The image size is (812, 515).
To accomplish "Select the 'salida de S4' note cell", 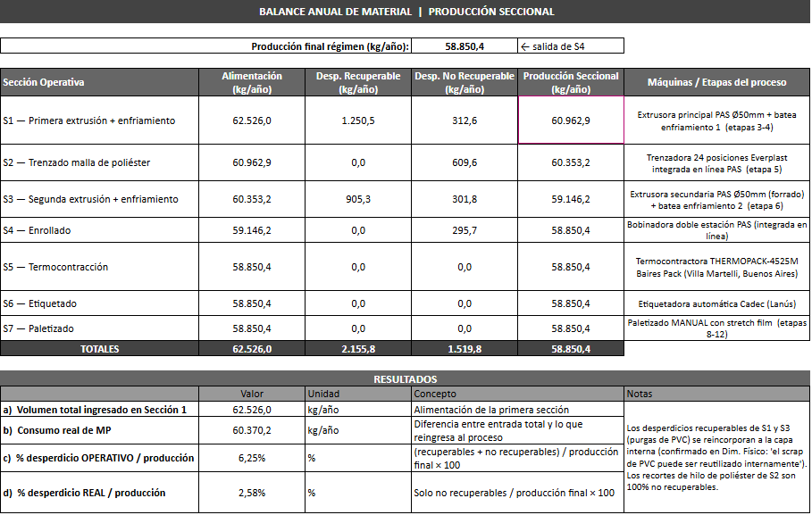I will coord(571,46).
